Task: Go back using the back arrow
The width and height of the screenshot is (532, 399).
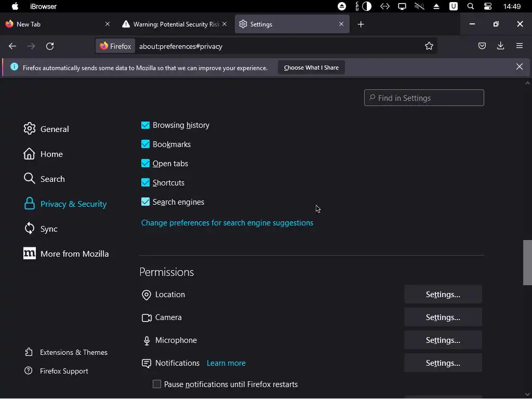Action: click(x=12, y=46)
